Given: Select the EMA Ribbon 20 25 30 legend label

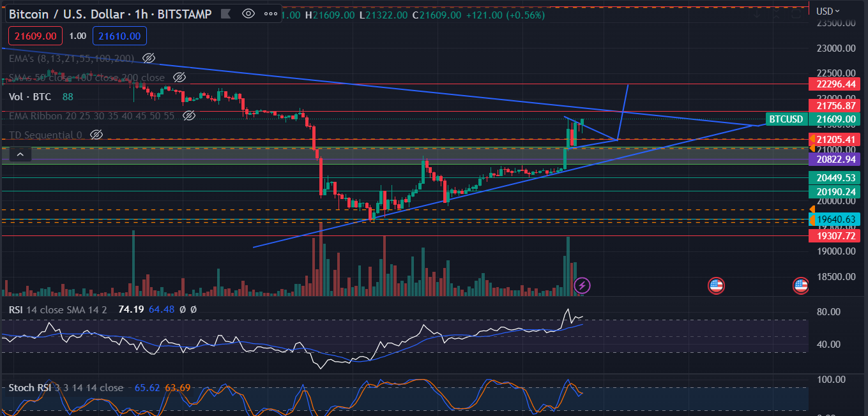Looking at the screenshot, I should pyautogui.click(x=92, y=115).
